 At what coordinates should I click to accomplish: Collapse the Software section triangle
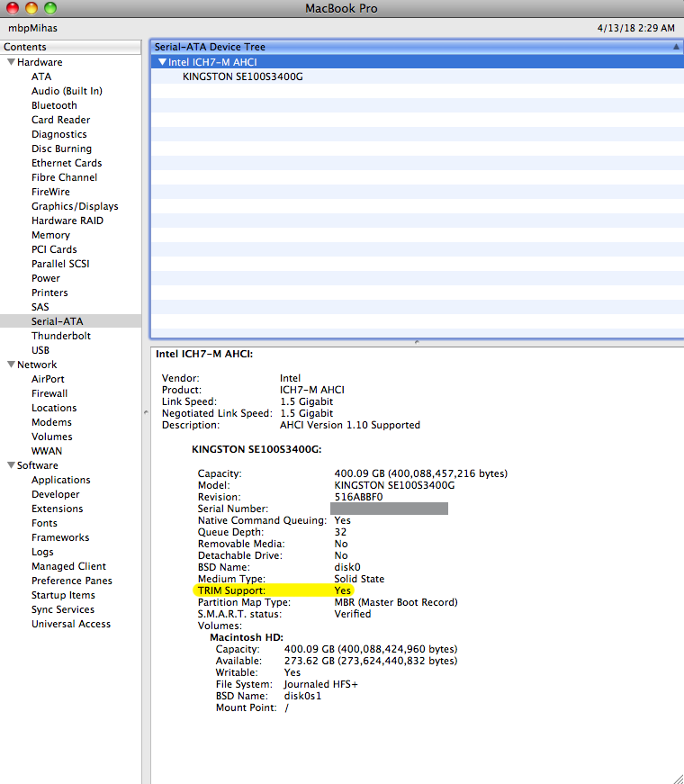pos(11,465)
